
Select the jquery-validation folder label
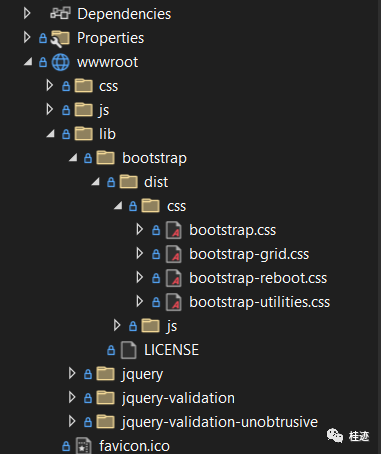178,398
